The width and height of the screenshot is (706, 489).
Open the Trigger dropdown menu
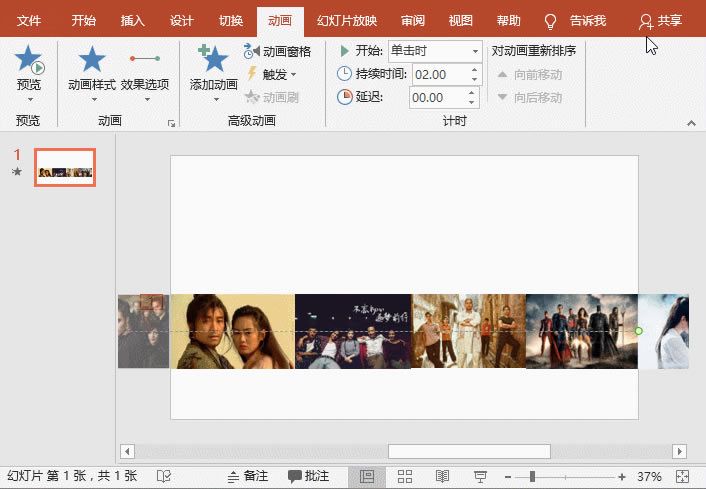point(273,74)
